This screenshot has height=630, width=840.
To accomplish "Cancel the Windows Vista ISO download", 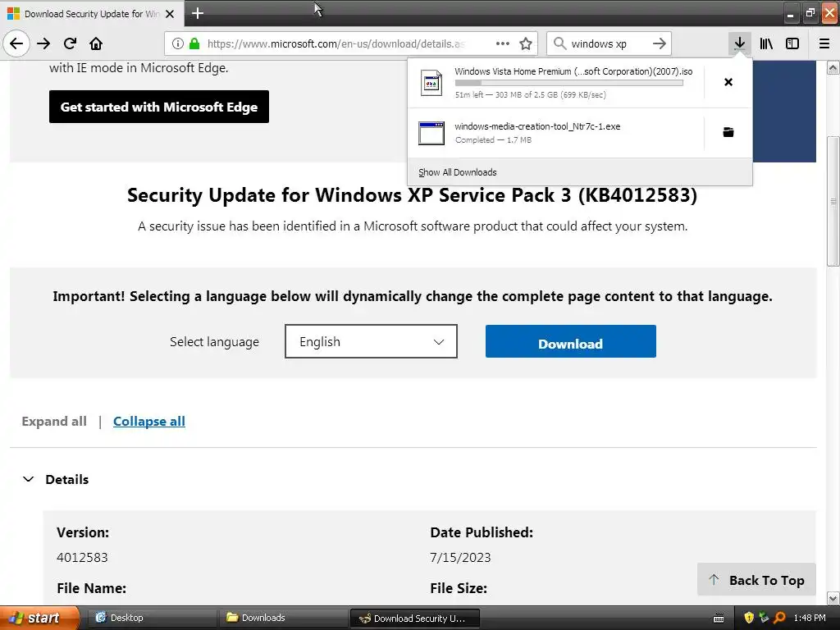I will pyautogui.click(x=728, y=82).
